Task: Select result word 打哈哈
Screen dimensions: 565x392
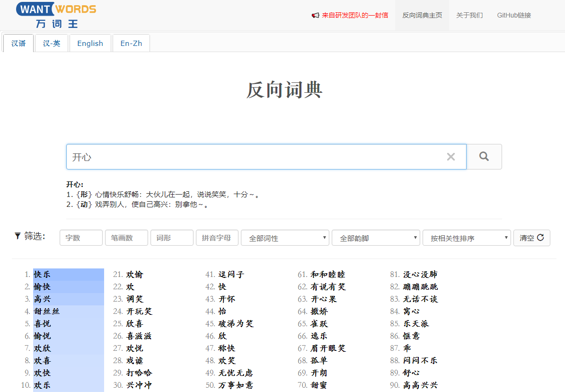Action: pos(139,373)
